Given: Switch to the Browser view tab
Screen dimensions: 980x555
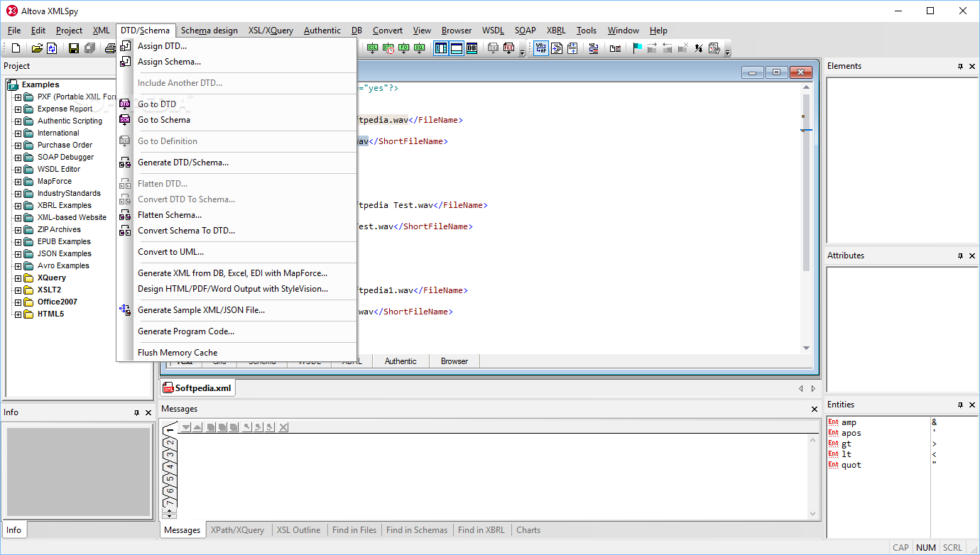Looking at the screenshot, I should point(454,361).
